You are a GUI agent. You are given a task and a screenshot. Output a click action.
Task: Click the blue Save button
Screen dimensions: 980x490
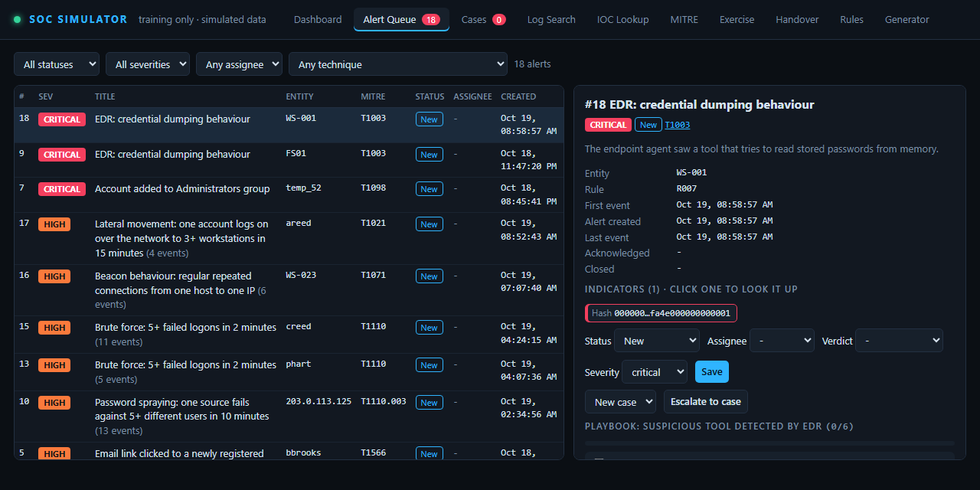(712, 372)
